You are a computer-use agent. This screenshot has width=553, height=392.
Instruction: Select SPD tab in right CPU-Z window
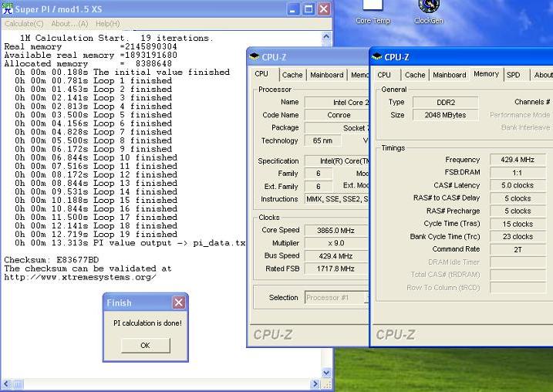pos(514,75)
